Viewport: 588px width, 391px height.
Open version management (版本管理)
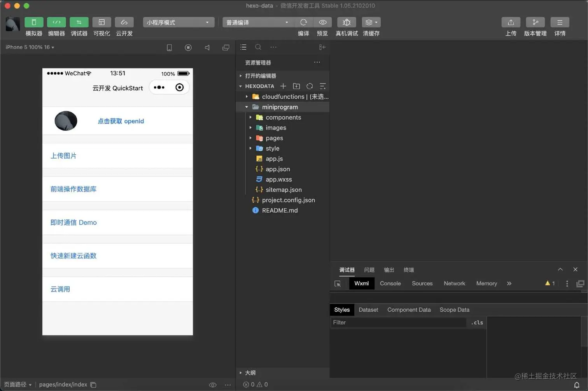click(535, 23)
